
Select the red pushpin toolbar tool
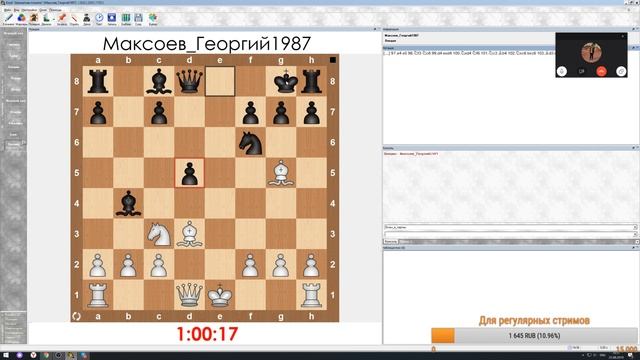62,18
